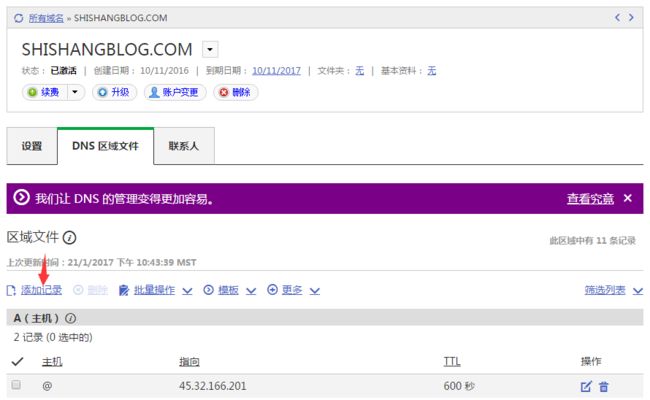Click the 更多 link

(x=292, y=290)
